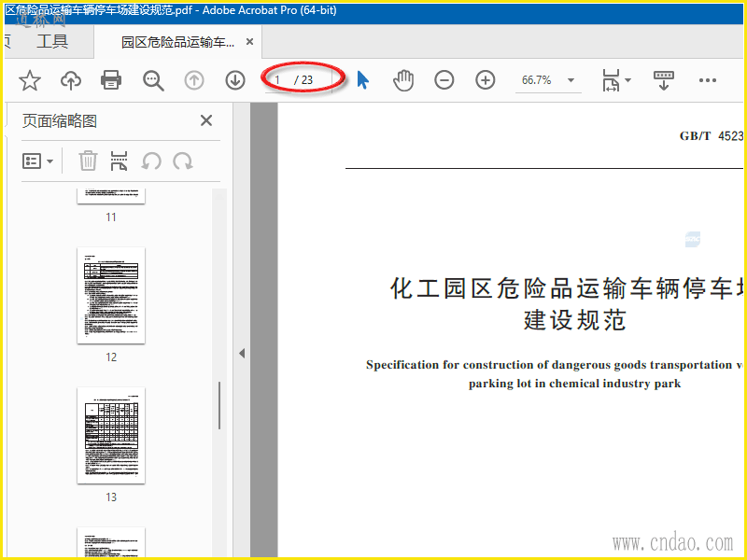Select page 12 thumbnail
Image resolution: width=747 pixels, height=560 pixels.
coord(111,295)
